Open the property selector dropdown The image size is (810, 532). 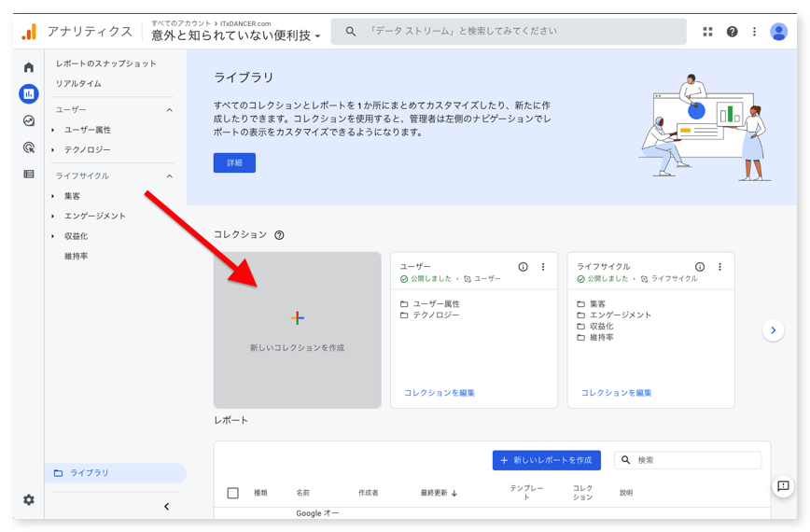[236, 35]
